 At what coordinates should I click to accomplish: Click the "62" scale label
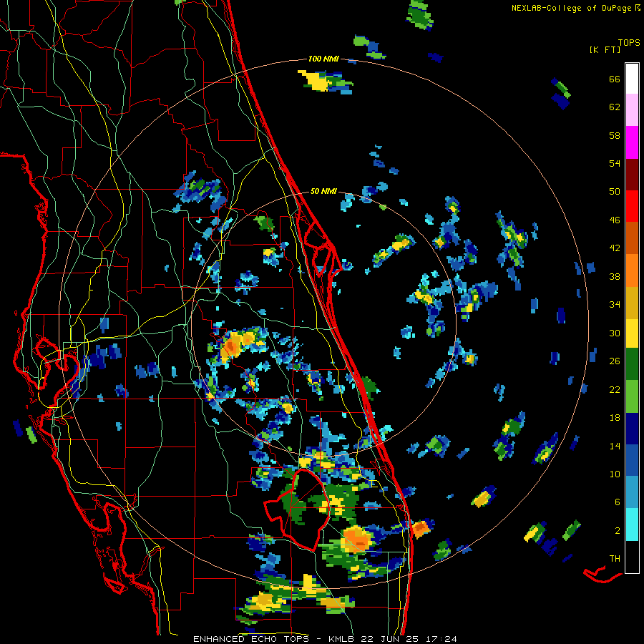tap(615, 107)
